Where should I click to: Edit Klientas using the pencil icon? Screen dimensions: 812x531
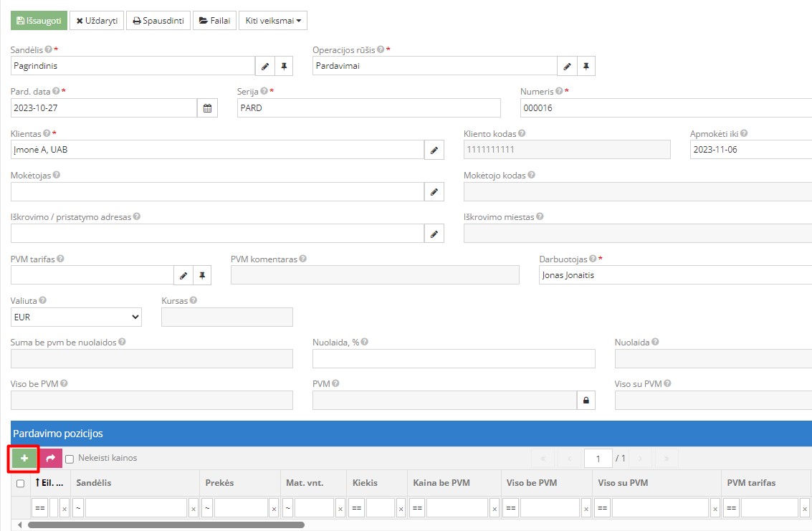(x=434, y=150)
